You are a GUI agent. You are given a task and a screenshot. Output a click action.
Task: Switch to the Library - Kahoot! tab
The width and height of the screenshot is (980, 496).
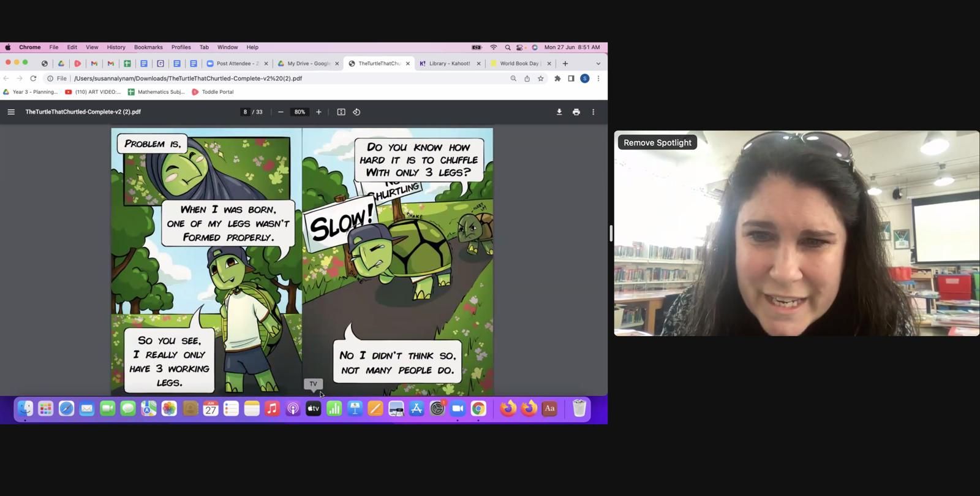tap(449, 64)
